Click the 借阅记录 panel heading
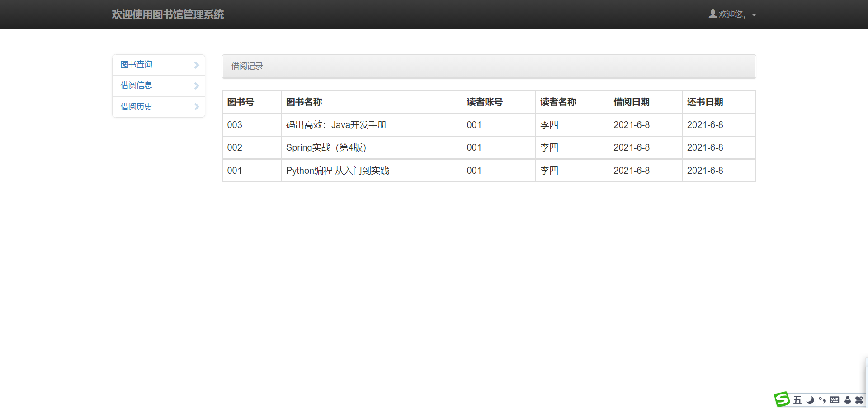 489,66
